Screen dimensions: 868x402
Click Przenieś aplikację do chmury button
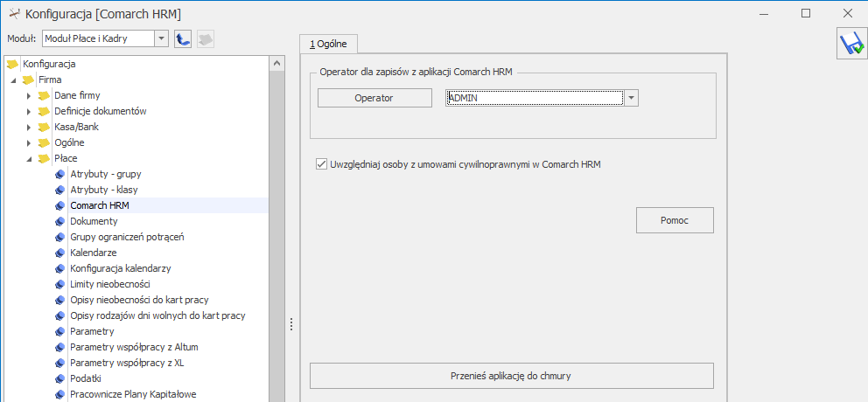(x=512, y=376)
